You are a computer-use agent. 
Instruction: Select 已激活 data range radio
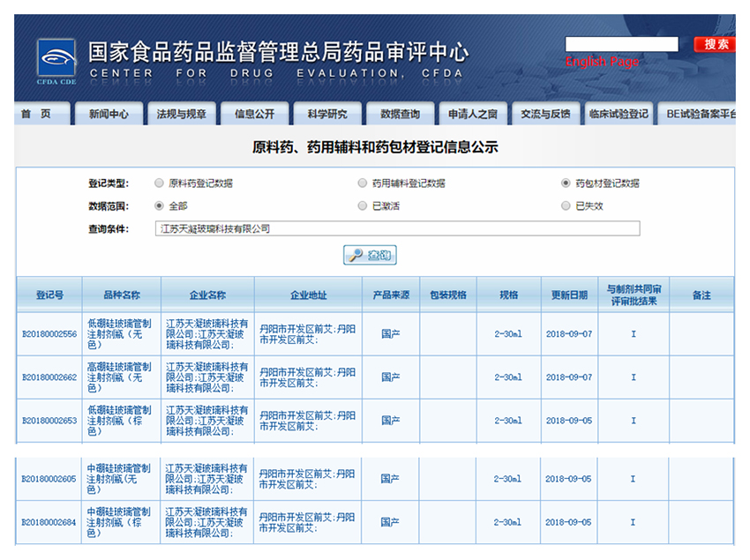coord(363,206)
